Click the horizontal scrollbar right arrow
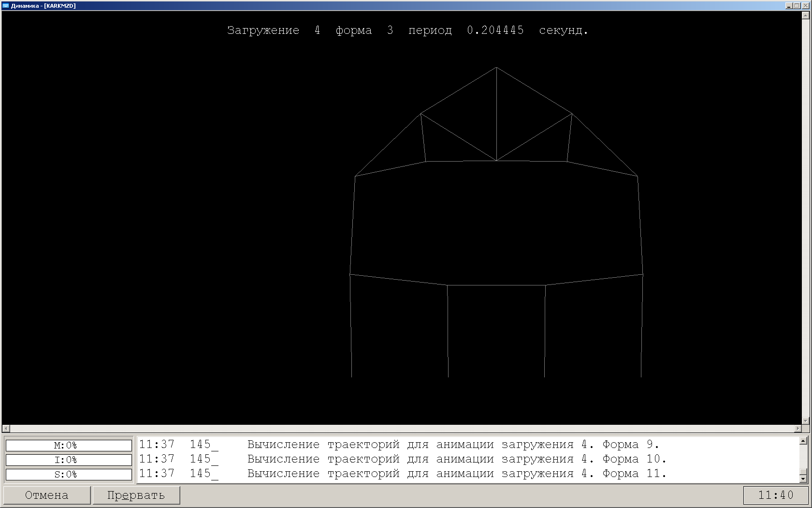 tap(797, 429)
